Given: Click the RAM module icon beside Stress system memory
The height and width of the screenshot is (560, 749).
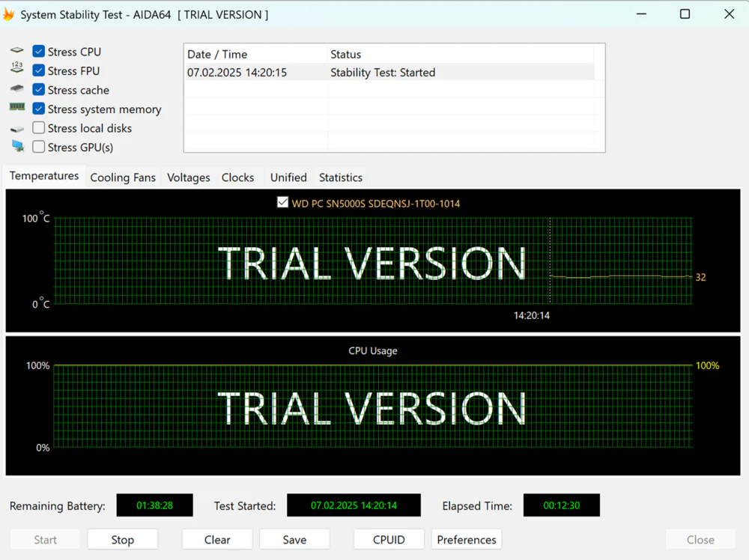Looking at the screenshot, I should click(16, 107).
